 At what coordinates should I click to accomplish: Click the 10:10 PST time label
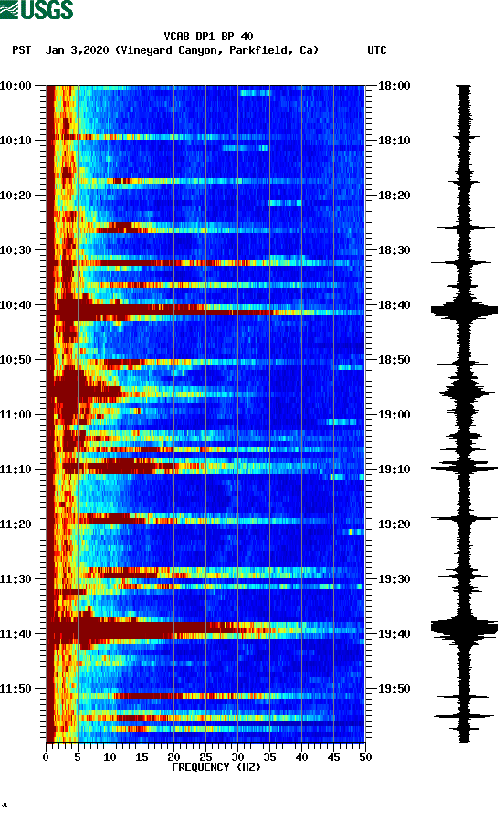[x=16, y=141]
